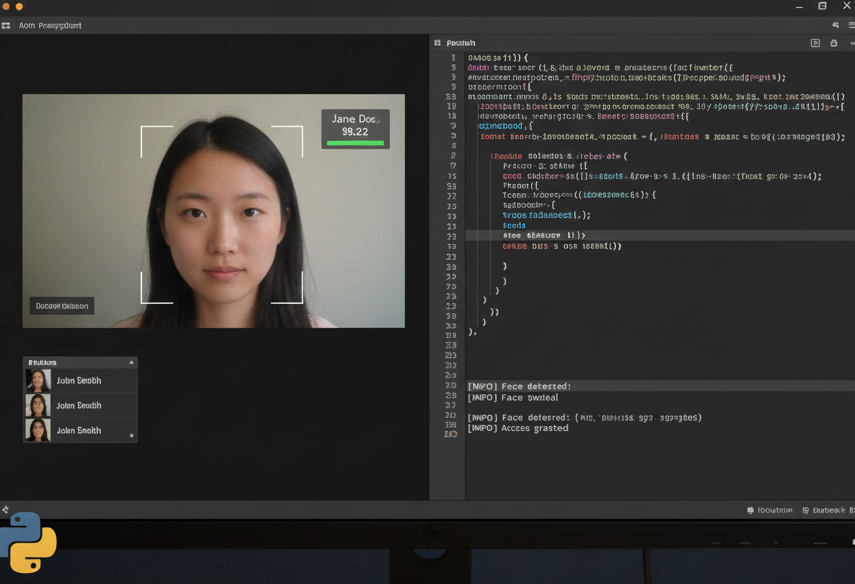Click the lock icon in the editor header
855x584 pixels.
coord(834,43)
